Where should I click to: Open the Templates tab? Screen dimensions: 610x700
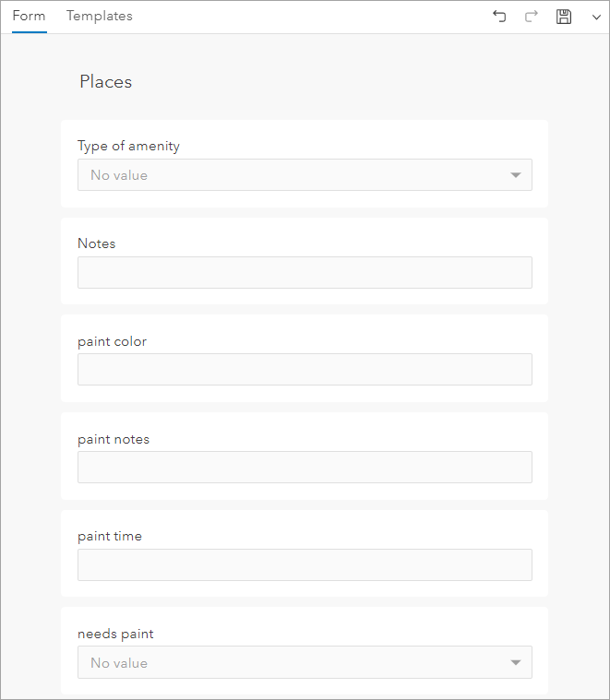(100, 16)
